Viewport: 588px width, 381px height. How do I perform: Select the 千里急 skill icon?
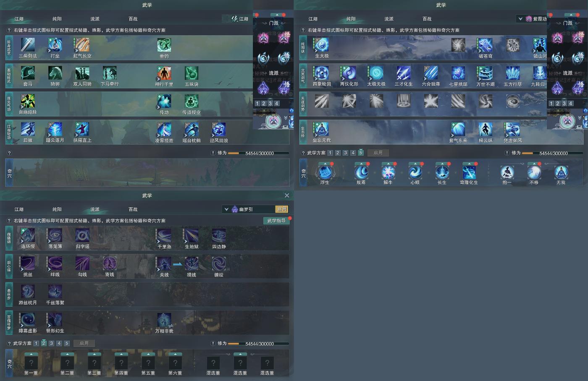point(164,235)
